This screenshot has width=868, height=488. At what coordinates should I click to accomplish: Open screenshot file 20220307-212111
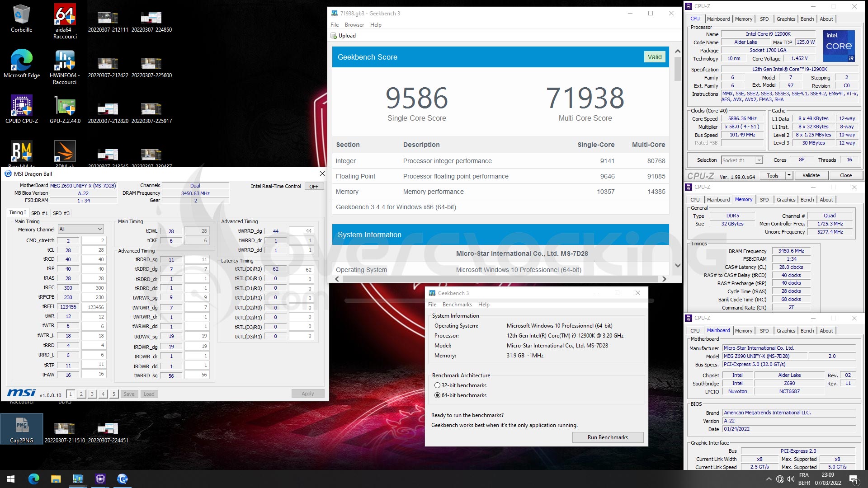pyautogui.click(x=108, y=21)
